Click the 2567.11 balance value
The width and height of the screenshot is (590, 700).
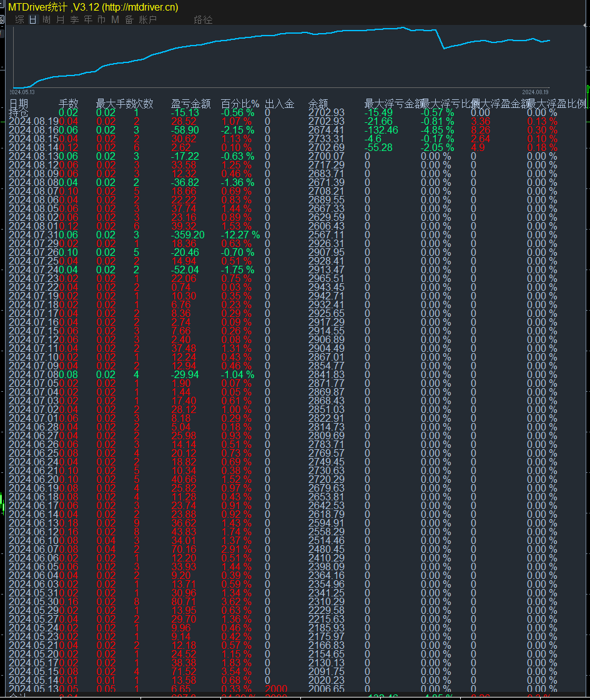327,235
